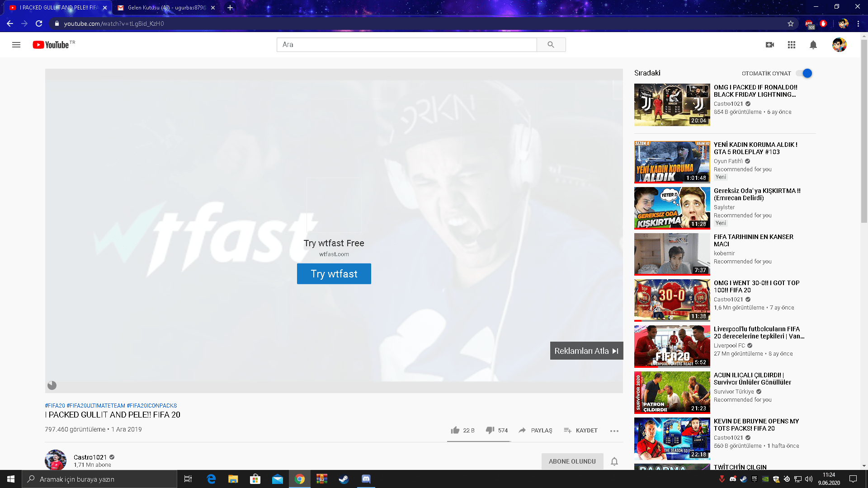
Task: Open the YouTube hamburger guide menu
Action: 16,45
